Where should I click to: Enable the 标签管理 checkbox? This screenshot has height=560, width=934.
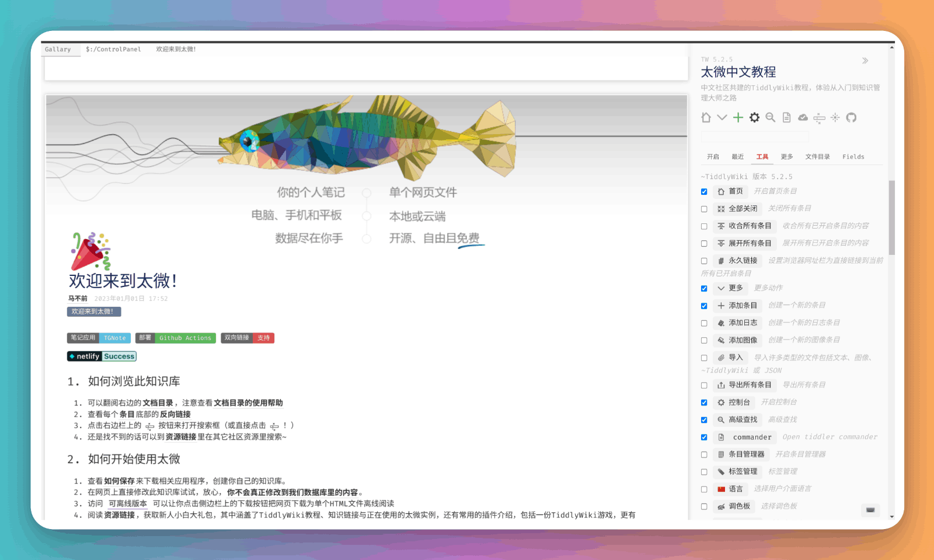(704, 472)
